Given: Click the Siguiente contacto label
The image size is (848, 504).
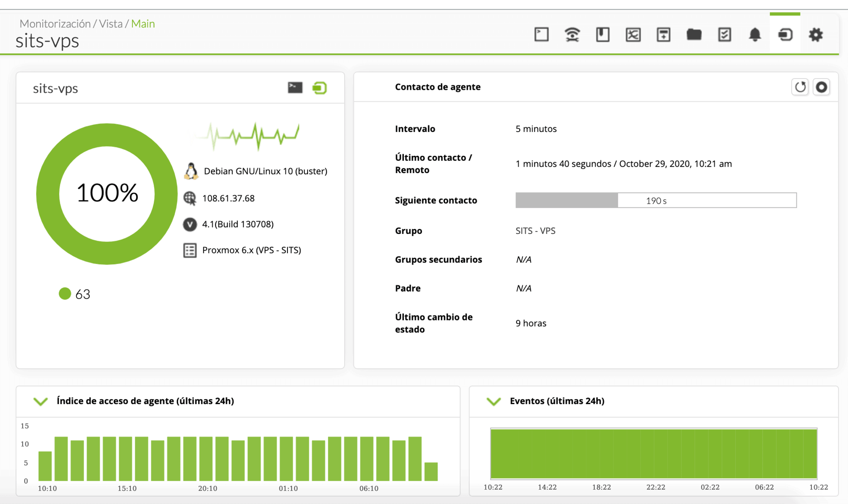Looking at the screenshot, I should click(436, 200).
